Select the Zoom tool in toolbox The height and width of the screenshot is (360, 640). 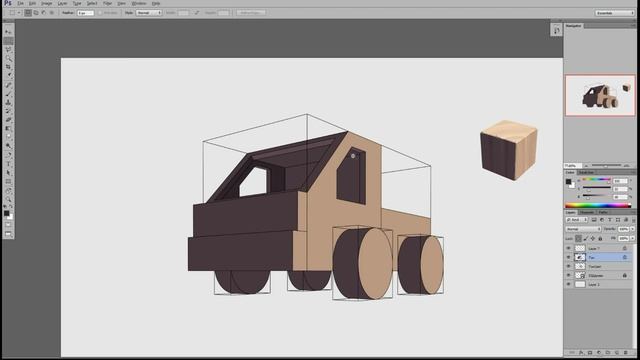(8, 199)
